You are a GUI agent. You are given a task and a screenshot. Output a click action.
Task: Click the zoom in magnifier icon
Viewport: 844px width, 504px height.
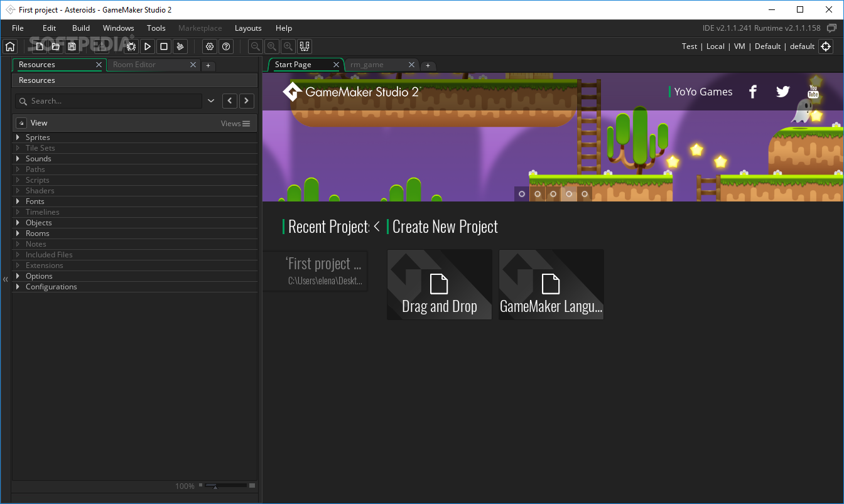(x=288, y=46)
